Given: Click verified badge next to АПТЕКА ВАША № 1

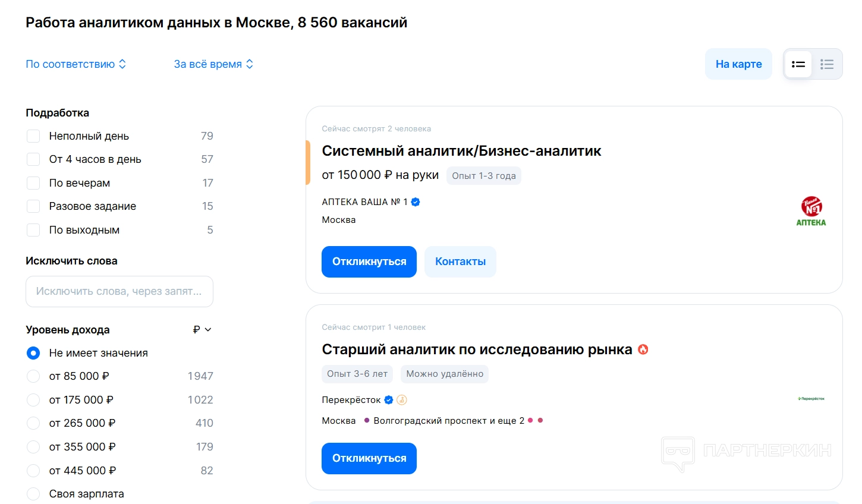Looking at the screenshot, I should pos(416,202).
